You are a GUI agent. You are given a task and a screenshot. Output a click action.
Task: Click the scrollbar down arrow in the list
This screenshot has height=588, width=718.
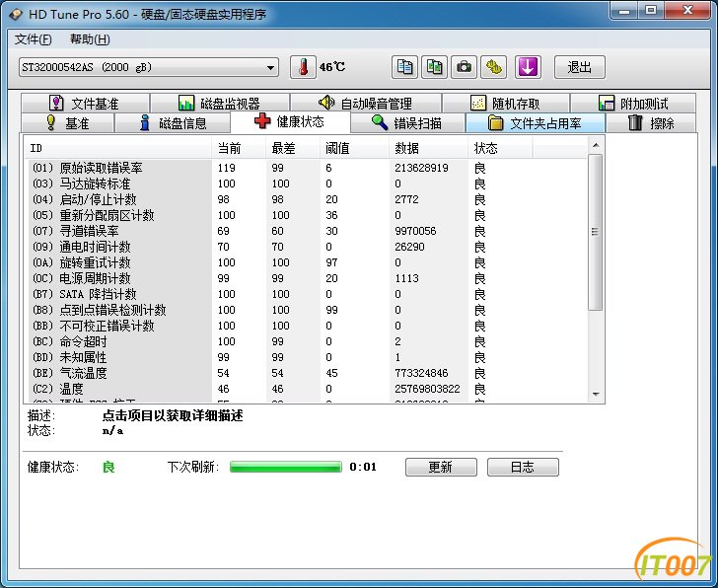[596, 395]
